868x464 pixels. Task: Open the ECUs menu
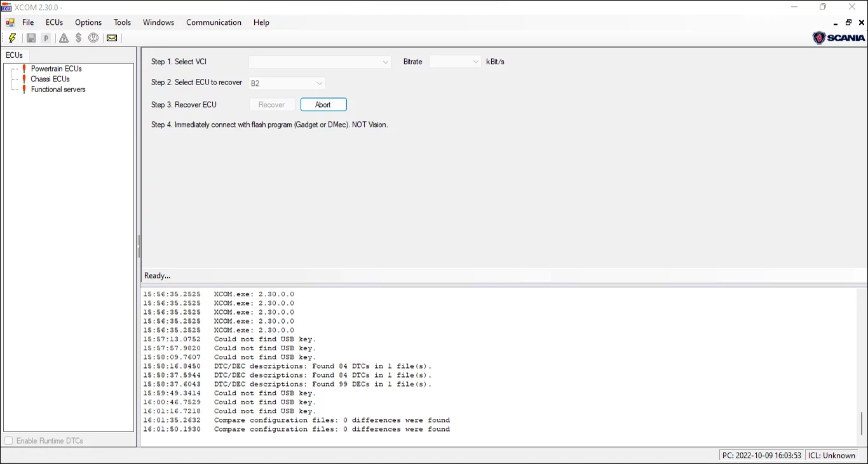click(55, 22)
